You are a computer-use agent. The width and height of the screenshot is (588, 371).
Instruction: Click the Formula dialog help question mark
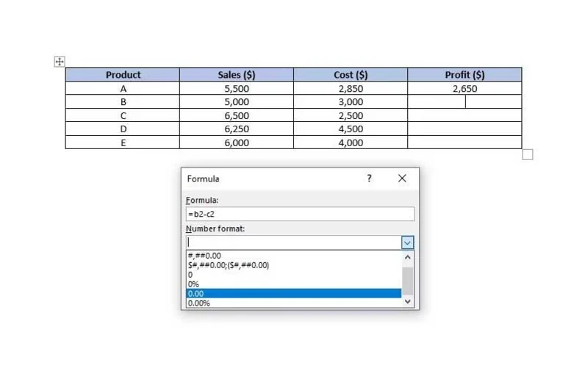[370, 179]
